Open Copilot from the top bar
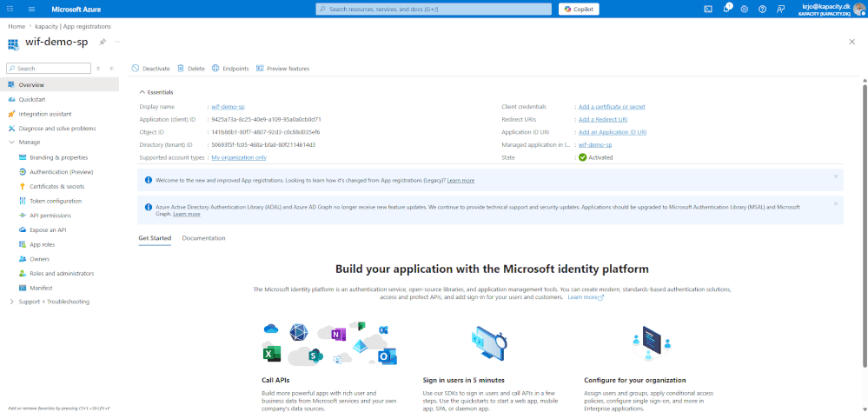 click(579, 9)
